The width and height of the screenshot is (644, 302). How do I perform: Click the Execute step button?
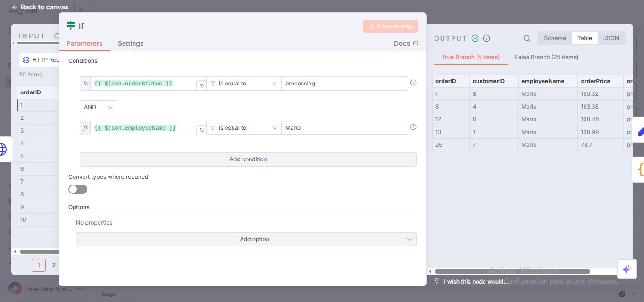tap(391, 26)
